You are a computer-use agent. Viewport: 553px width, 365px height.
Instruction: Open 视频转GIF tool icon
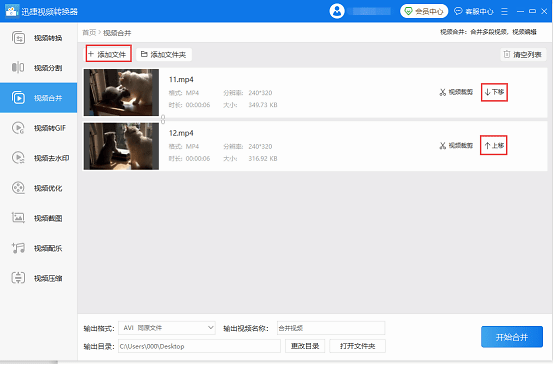click(18, 128)
